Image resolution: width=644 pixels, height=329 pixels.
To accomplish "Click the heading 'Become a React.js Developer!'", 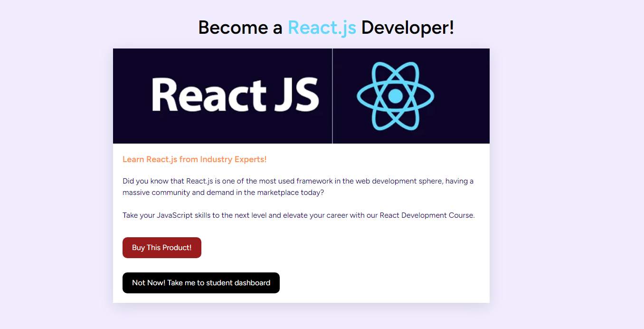I will (326, 28).
